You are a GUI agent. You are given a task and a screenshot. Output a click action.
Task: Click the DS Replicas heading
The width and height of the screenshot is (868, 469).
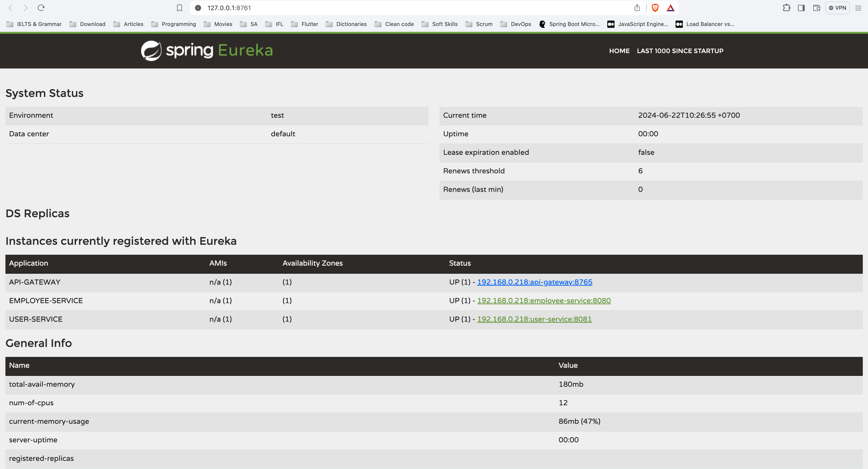click(x=37, y=213)
